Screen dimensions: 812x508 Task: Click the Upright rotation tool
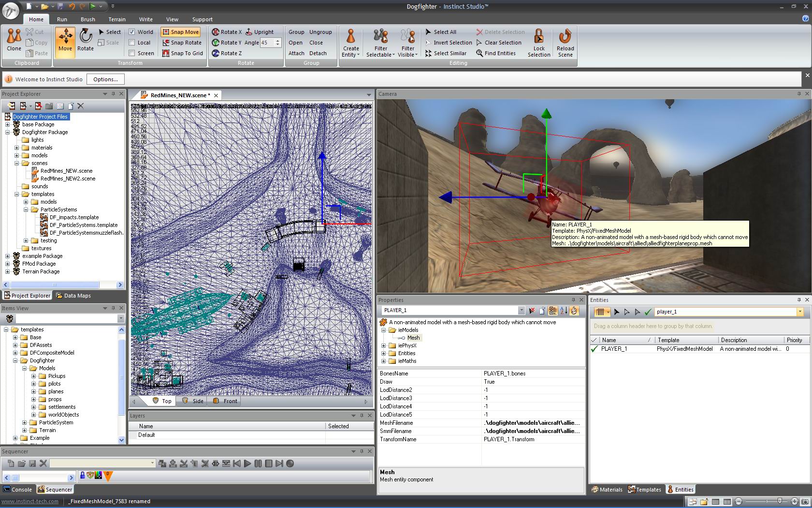tap(260, 32)
